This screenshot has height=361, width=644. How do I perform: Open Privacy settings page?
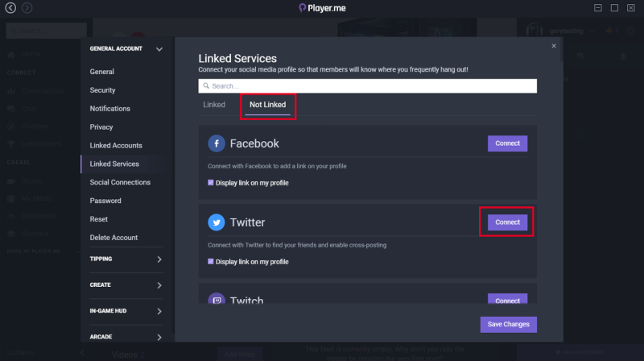coord(101,127)
